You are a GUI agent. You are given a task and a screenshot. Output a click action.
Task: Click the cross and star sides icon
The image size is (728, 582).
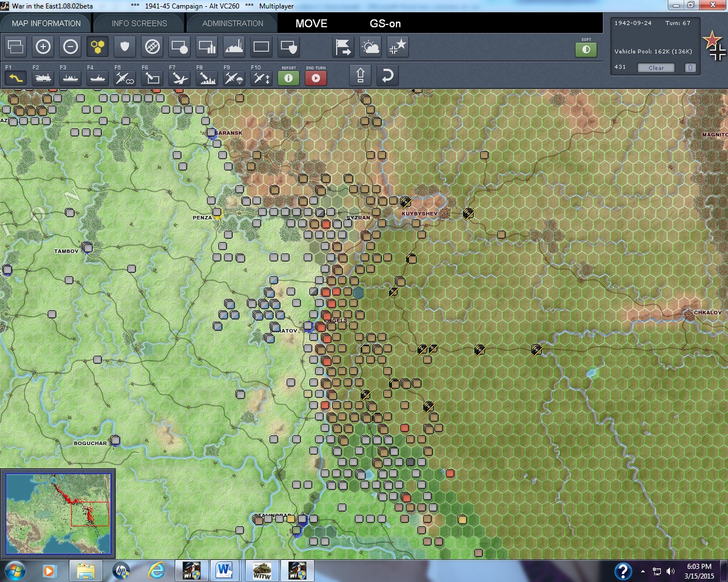point(398,47)
